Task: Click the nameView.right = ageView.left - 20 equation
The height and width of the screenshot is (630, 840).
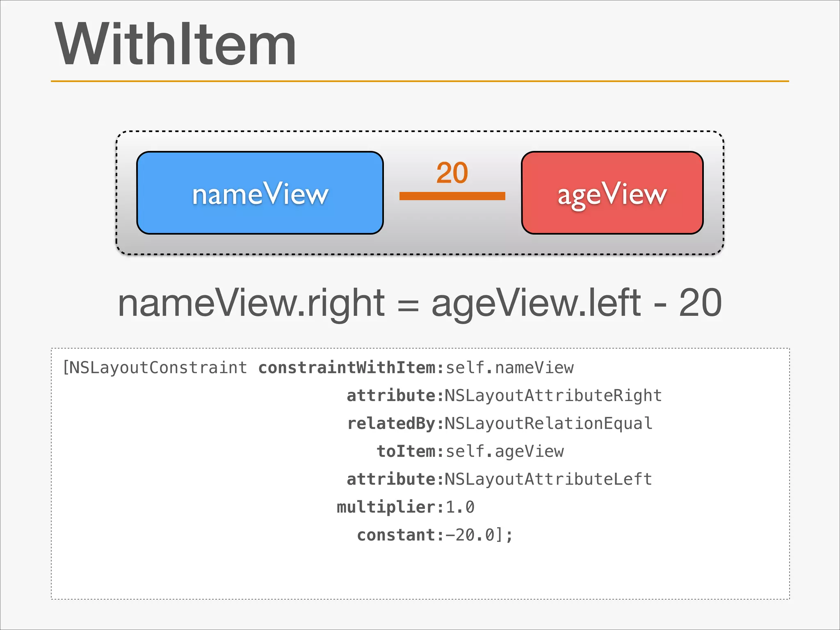Action: 420,304
